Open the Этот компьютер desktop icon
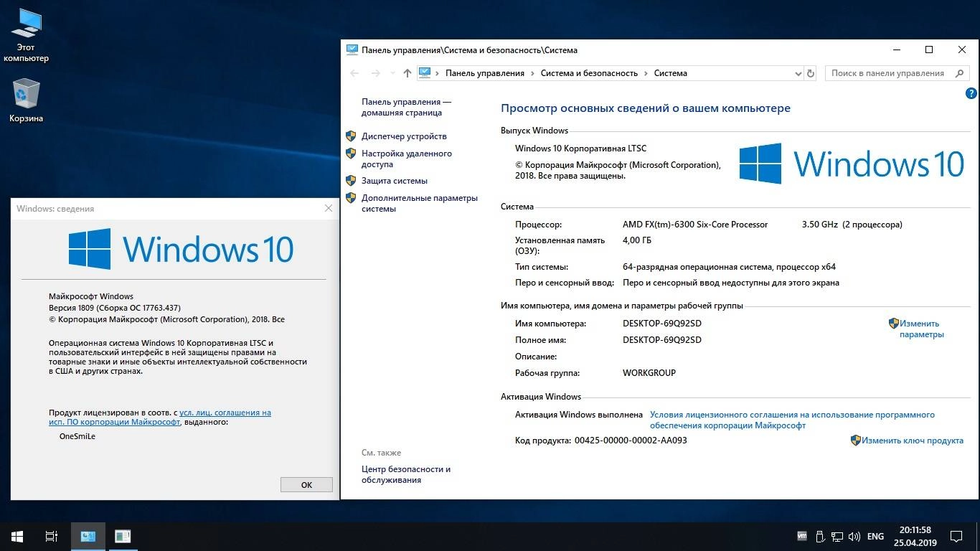Screen dimensions: 980x551 click(x=26, y=35)
